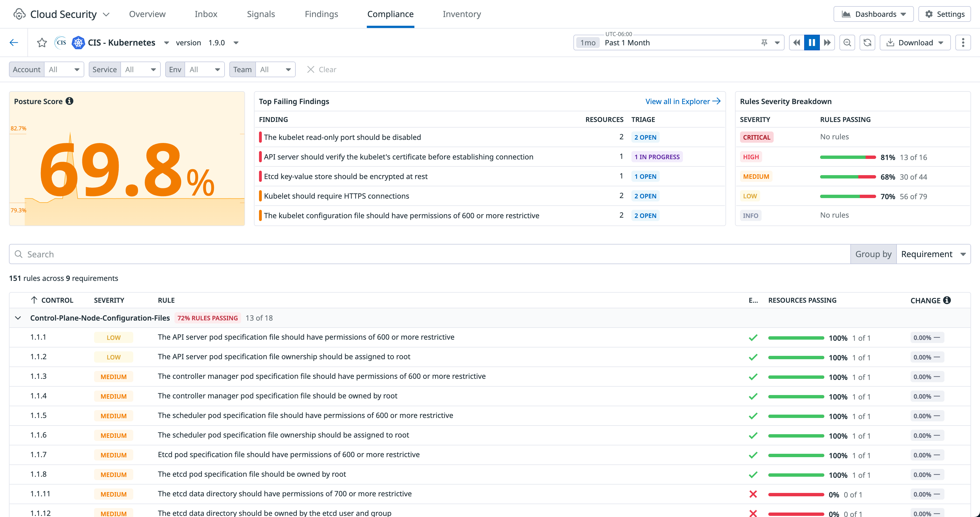Click the Download button

[914, 43]
